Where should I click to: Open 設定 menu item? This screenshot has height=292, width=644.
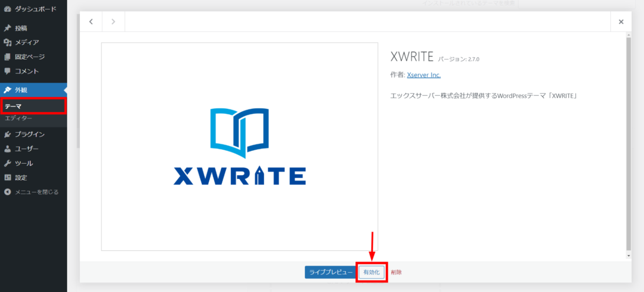pos(33,178)
